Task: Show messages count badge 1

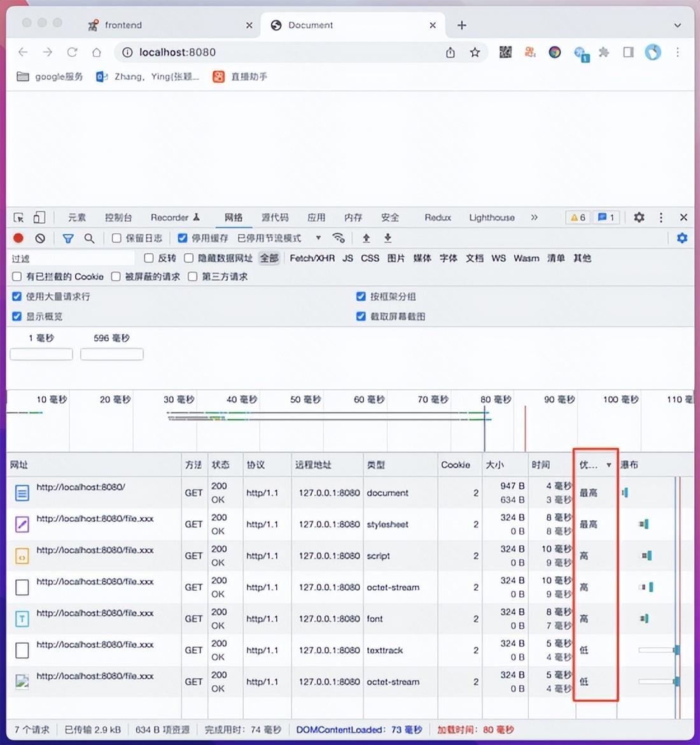Action: 606,218
